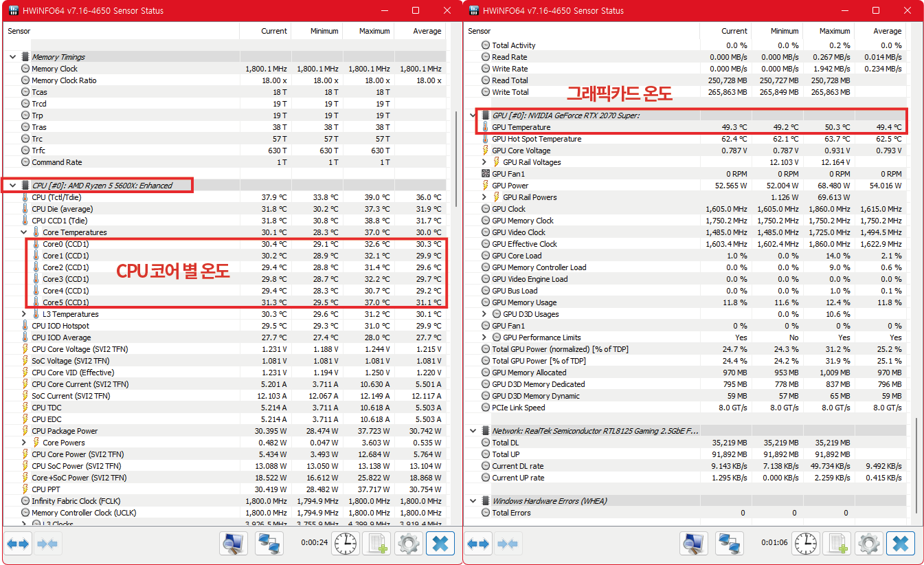Image resolution: width=924 pixels, height=565 pixels.
Task: Click Average column header in right window
Action: (880, 31)
